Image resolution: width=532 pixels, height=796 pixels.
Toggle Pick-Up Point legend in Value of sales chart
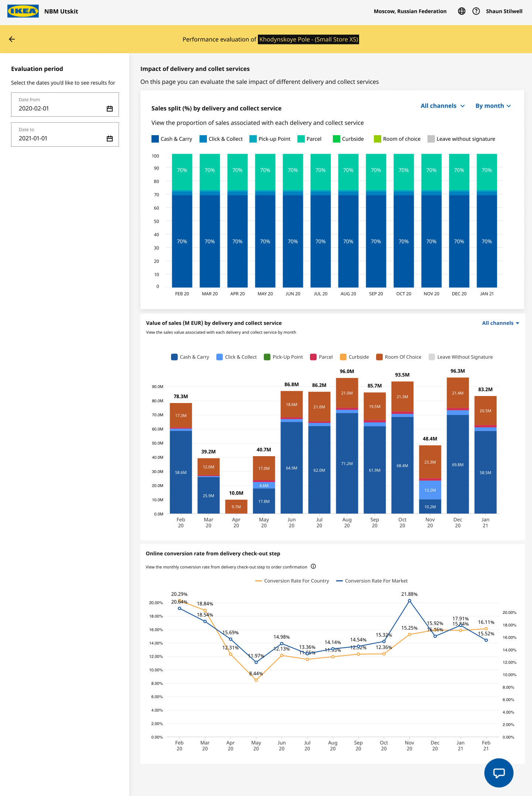click(x=283, y=357)
